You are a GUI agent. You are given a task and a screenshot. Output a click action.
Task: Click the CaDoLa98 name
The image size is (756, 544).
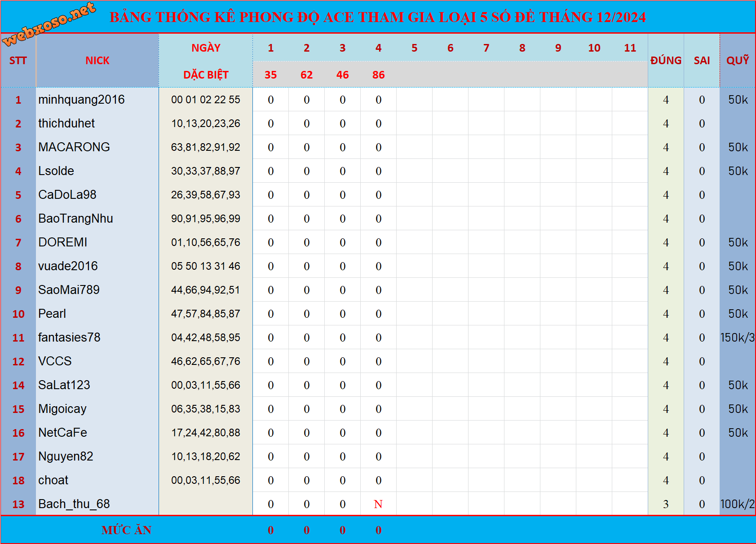pos(67,195)
